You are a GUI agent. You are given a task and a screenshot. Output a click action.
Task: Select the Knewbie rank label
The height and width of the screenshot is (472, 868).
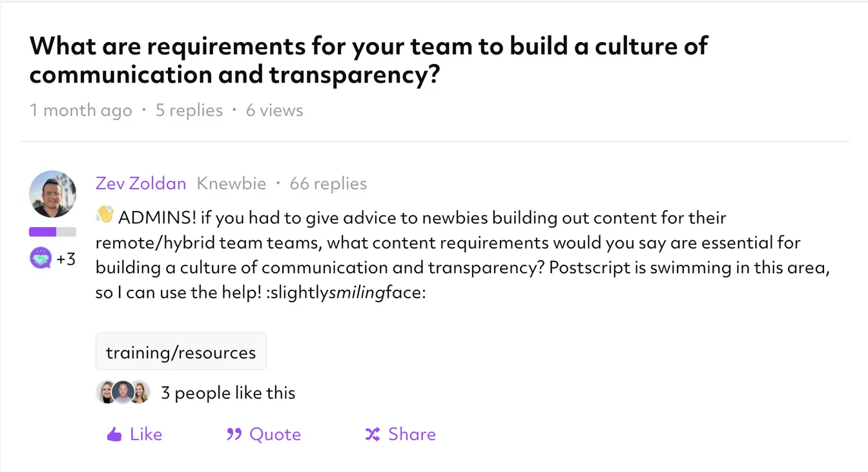coord(231,183)
